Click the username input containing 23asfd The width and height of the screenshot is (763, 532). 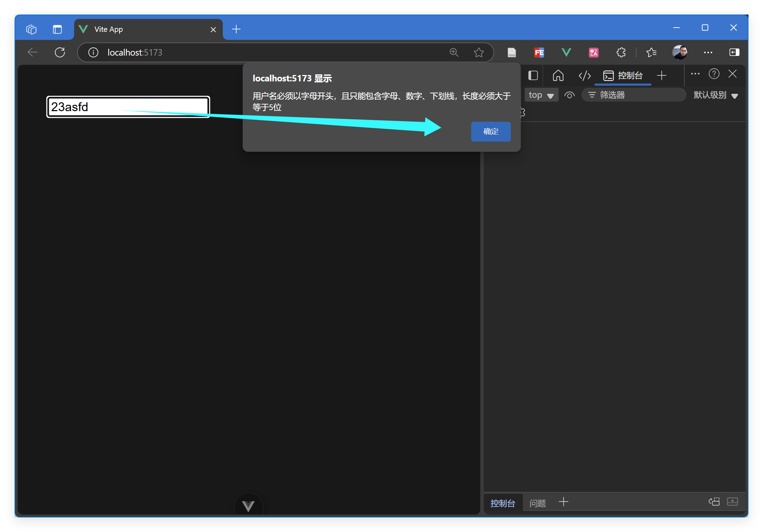pyautogui.click(x=128, y=107)
